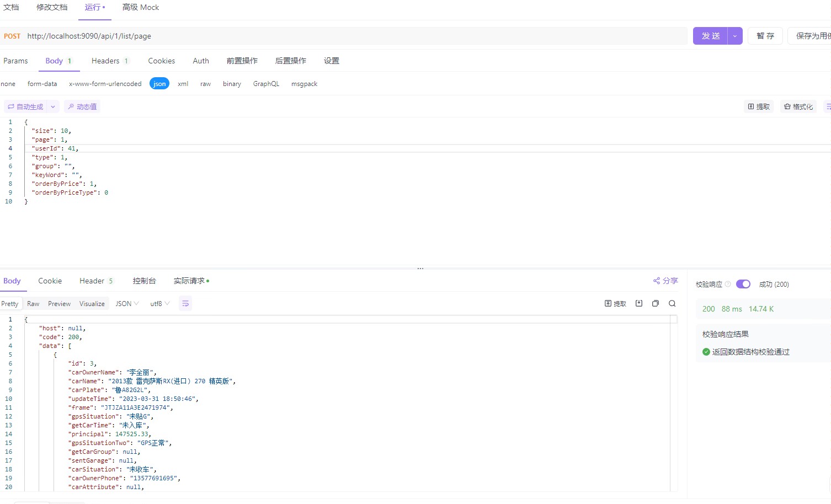The width and height of the screenshot is (831, 504).
Task: Click the 提取 icon in the response toolbar
Action: click(x=615, y=303)
